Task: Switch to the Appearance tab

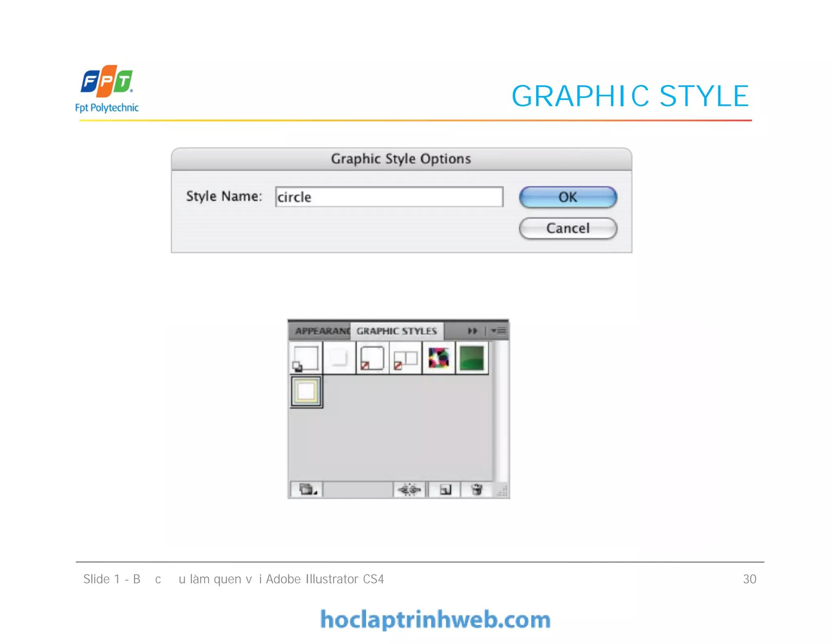Action: click(x=321, y=331)
